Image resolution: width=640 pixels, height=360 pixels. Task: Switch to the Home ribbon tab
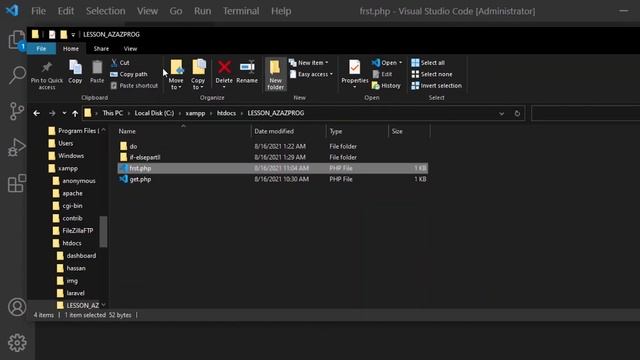click(x=71, y=49)
